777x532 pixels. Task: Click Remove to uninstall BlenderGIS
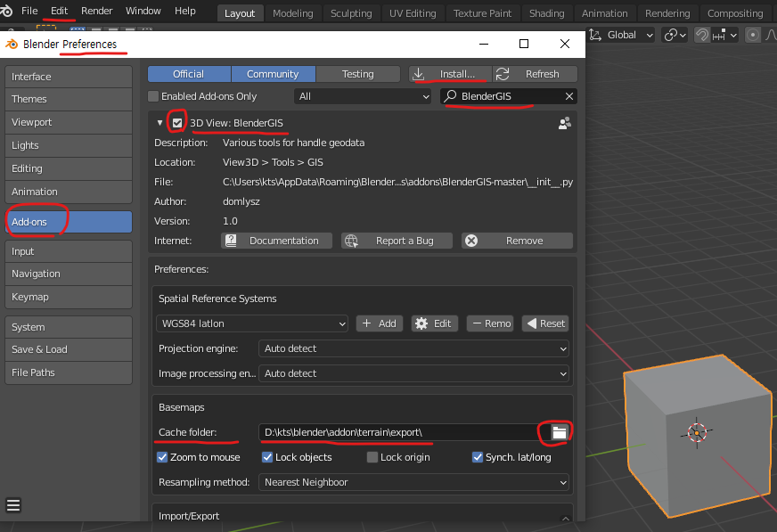(518, 241)
